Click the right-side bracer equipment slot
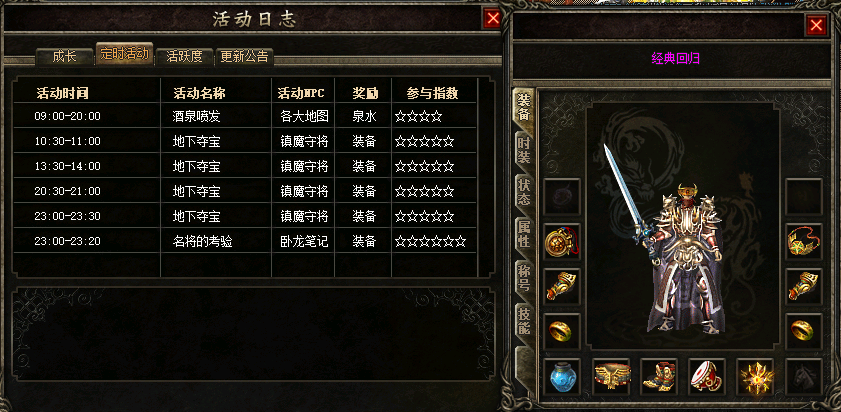The width and height of the screenshot is (841, 412). tap(804, 286)
